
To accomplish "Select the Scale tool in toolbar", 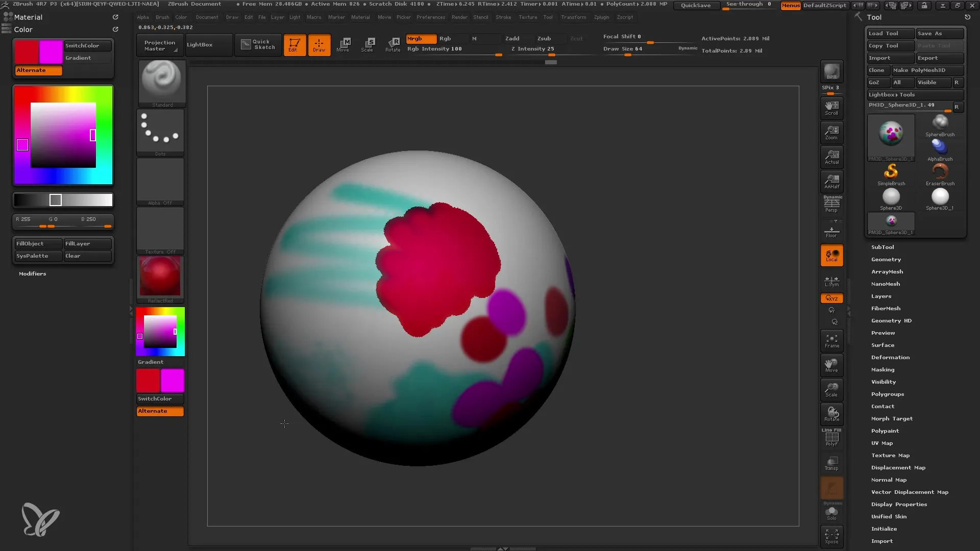I will [x=367, y=44].
